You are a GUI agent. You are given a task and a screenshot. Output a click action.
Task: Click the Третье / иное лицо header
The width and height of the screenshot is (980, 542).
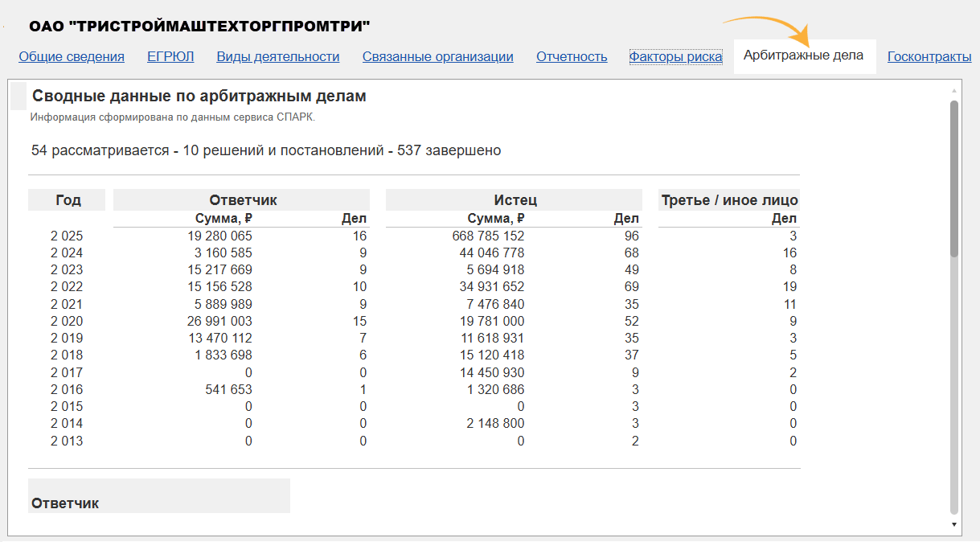coord(729,200)
